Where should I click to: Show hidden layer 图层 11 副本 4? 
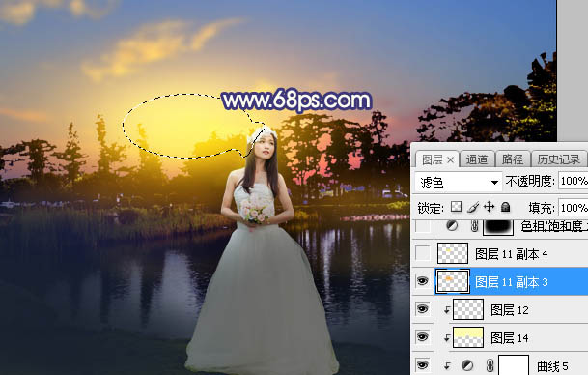(x=422, y=253)
